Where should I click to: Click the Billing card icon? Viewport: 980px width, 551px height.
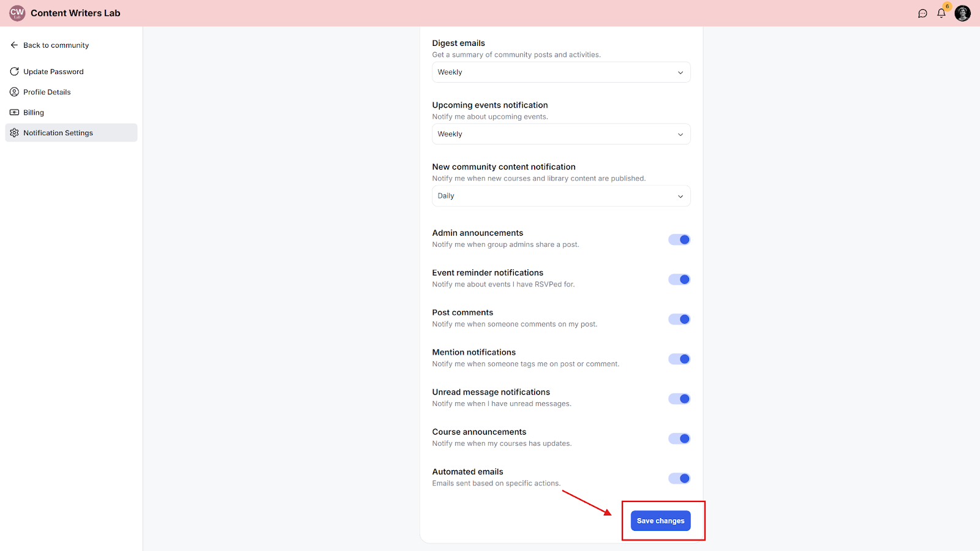[14, 113]
